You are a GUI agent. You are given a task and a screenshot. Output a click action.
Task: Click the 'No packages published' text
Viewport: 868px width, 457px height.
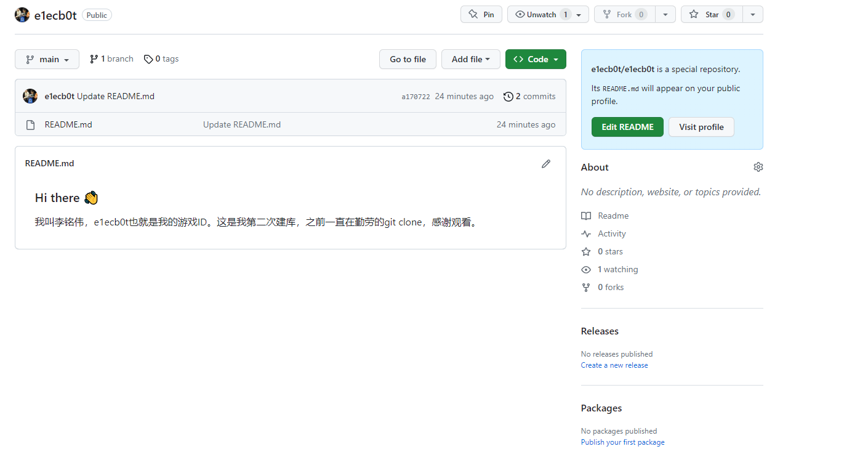click(x=619, y=431)
